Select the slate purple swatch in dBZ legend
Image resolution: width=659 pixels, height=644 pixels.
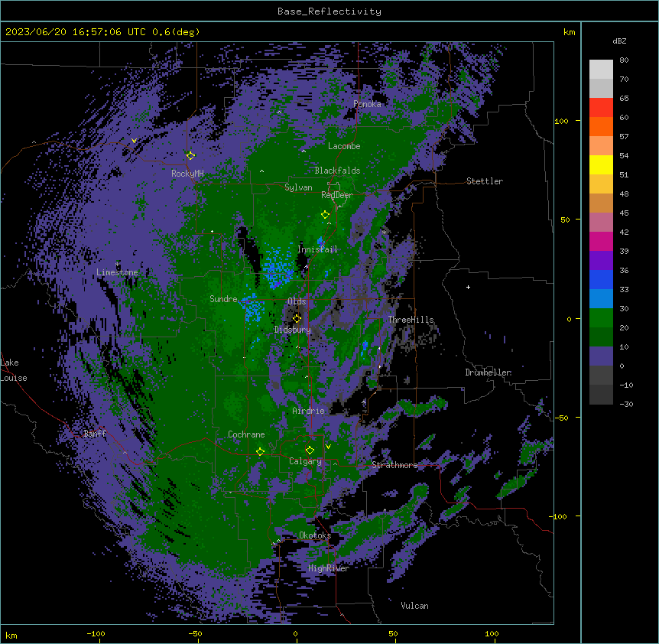point(601,356)
